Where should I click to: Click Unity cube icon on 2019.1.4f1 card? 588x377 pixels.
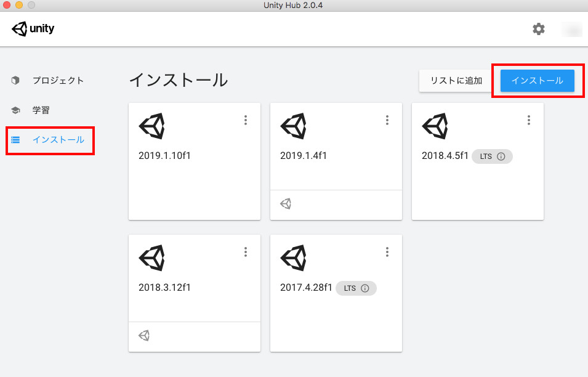[293, 126]
